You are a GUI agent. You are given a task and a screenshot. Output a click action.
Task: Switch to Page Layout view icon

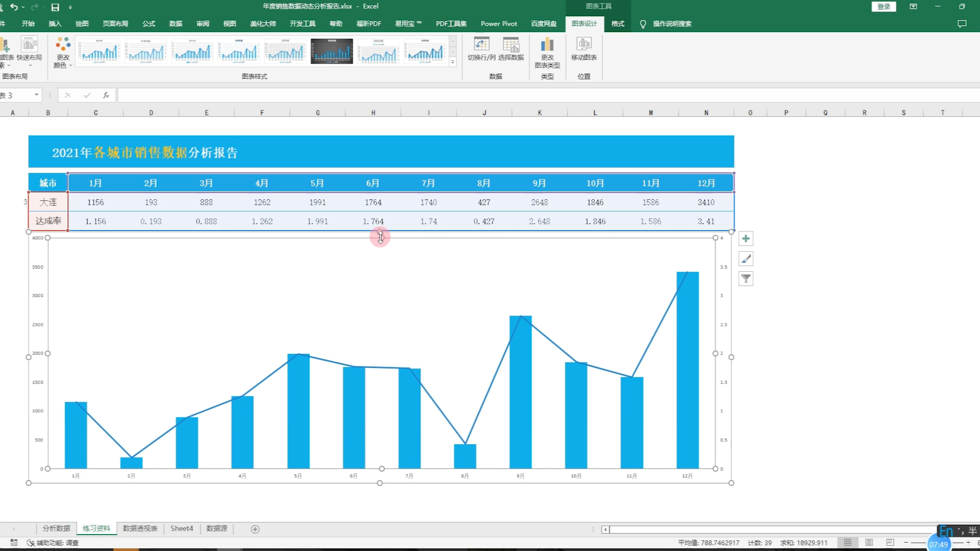click(x=869, y=542)
